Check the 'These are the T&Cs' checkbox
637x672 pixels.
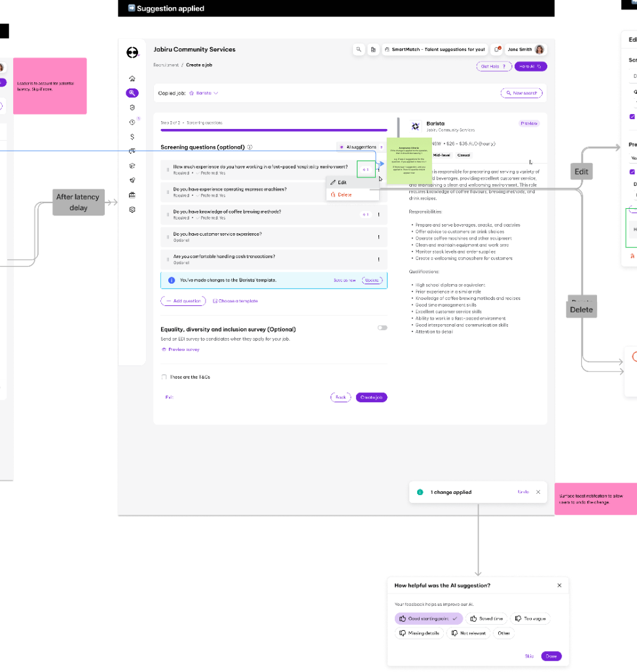click(164, 377)
